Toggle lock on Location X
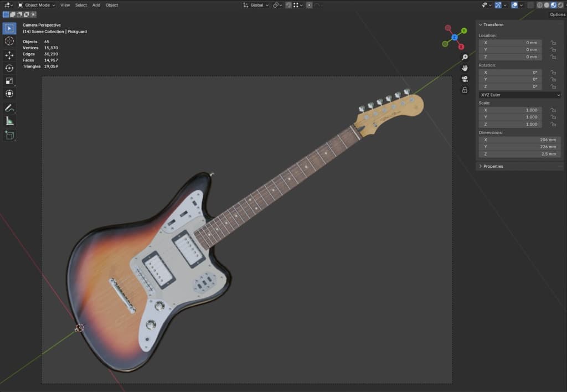This screenshot has height=392, width=567. click(x=553, y=43)
